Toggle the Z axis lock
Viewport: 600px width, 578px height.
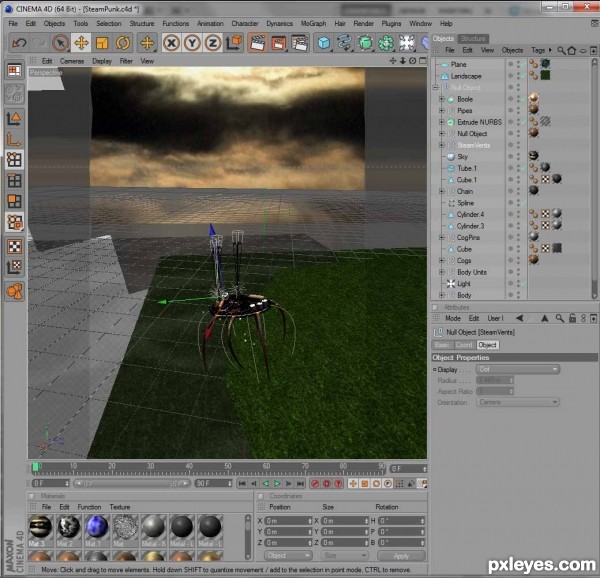(212, 43)
